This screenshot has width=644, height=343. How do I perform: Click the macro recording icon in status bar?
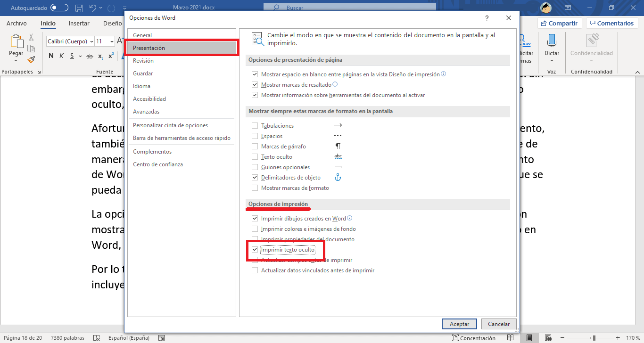[x=162, y=338]
